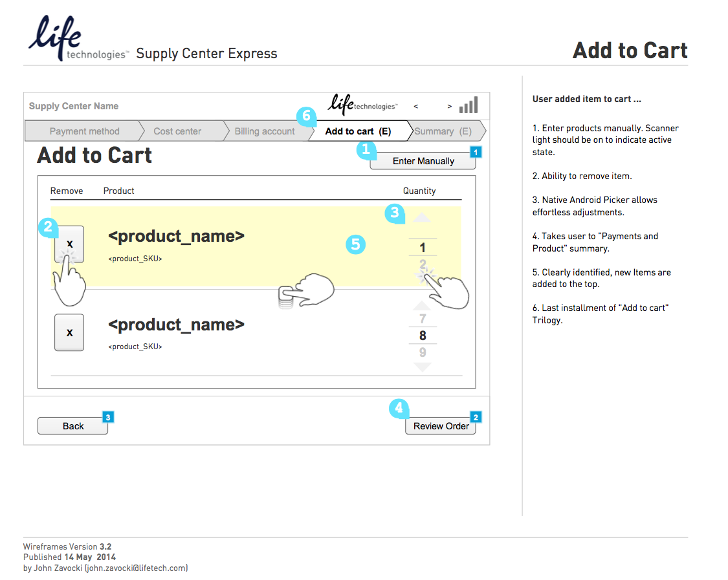728x580 pixels.
Task: Increase second product quantity with up arrow
Action: (422, 306)
